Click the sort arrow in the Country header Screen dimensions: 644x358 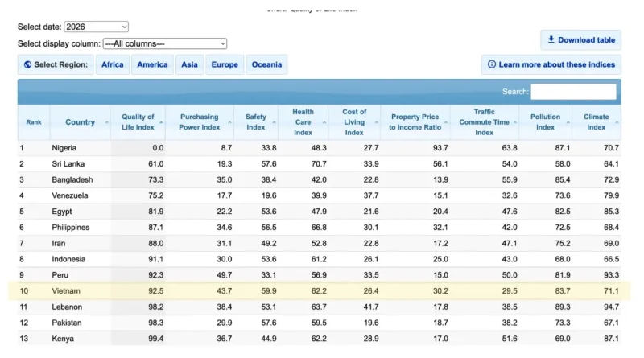pyautogui.click(x=107, y=122)
